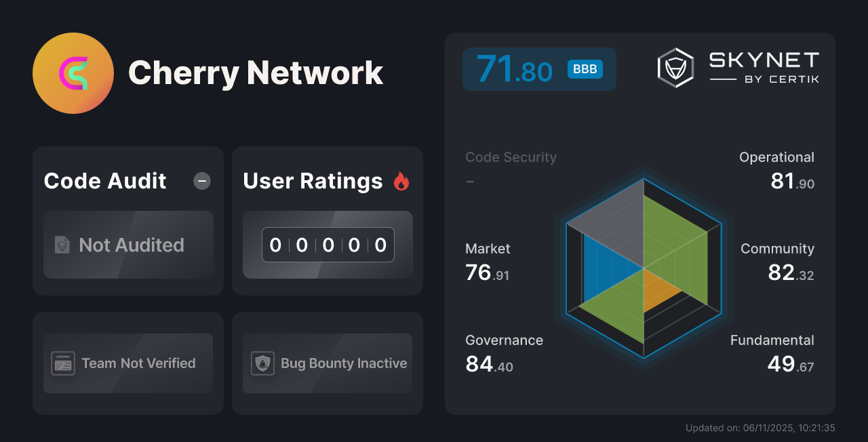Toggle the minus indicator beside Code Audit
Screen dimensions: 868x442
pyautogui.click(x=201, y=181)
